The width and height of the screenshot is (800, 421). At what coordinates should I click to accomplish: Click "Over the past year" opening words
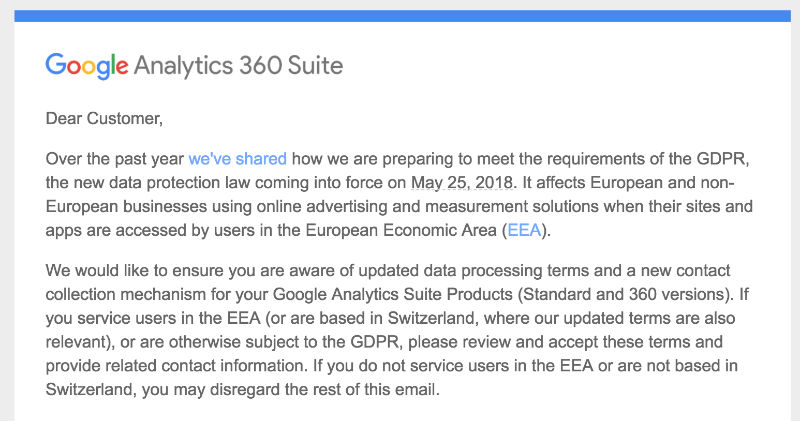click(x=114, y=159)
